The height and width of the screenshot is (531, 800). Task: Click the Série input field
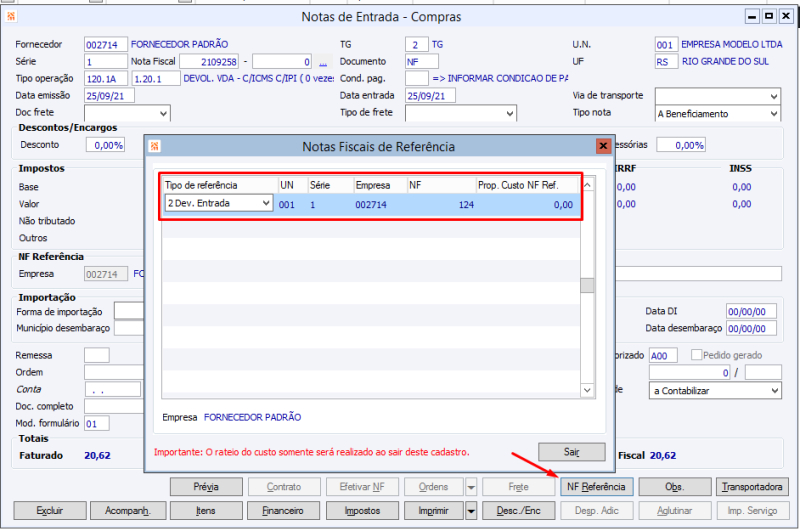point(106,62)
